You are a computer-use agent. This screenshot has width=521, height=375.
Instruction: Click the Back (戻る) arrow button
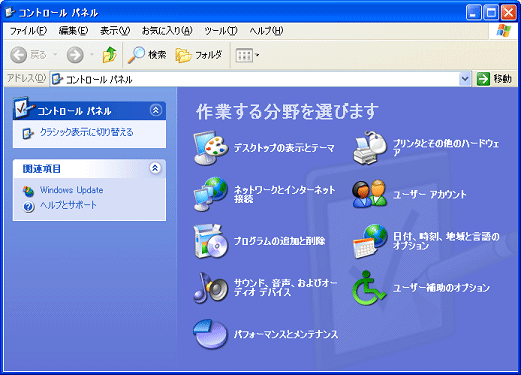(x=18, y=55)
